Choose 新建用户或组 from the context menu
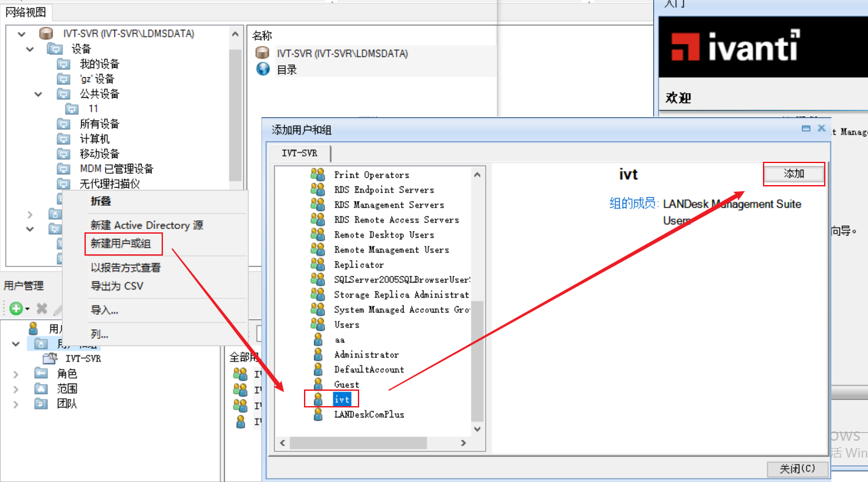Image resolution: width=868 pixels, height=482 pixels. pos(121,244)
